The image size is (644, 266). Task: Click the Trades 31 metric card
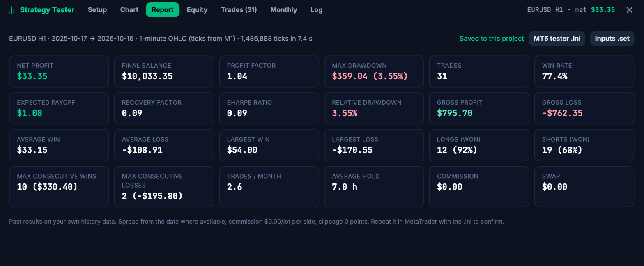click(479, 71)
